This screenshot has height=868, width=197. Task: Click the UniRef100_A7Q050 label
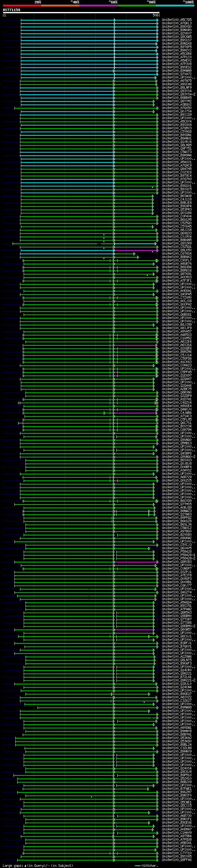coord(177,108)
